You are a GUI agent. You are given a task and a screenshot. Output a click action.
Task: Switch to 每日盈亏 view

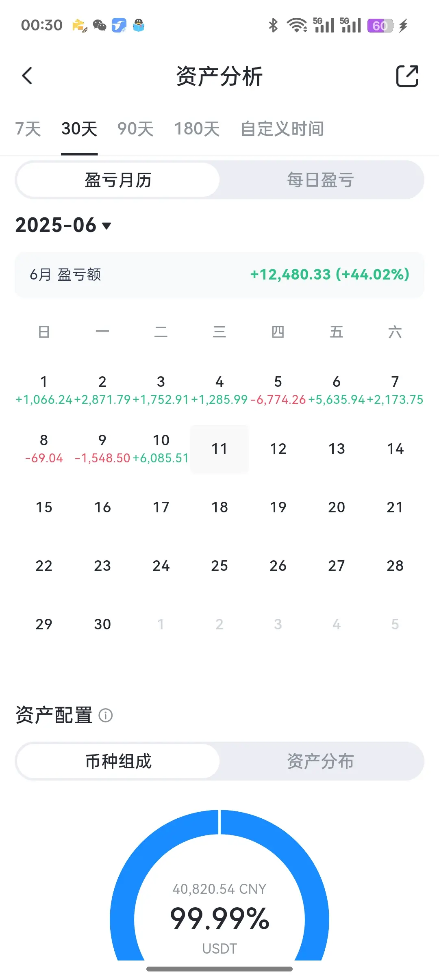point(321,180)
